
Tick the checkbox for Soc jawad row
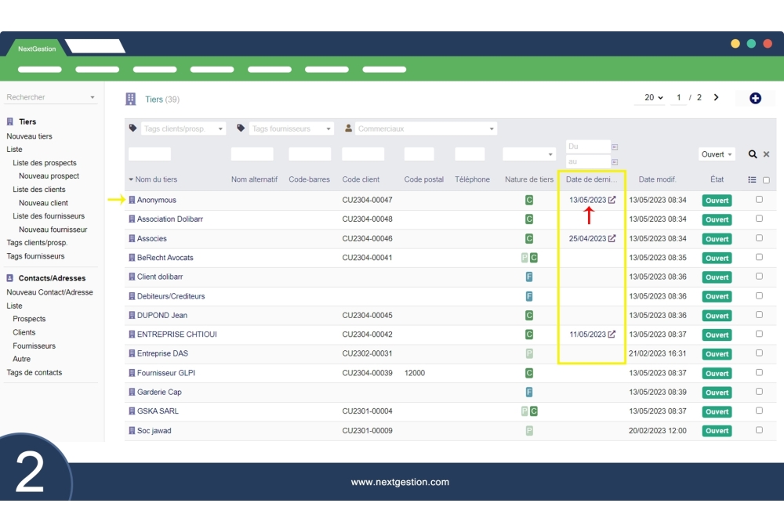tap(759, 430)
